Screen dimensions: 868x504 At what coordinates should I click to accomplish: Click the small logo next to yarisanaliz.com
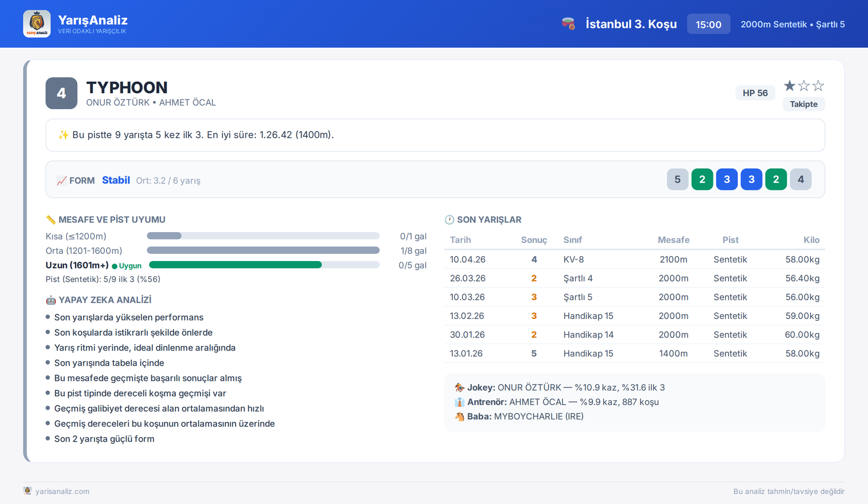[28, 490]
